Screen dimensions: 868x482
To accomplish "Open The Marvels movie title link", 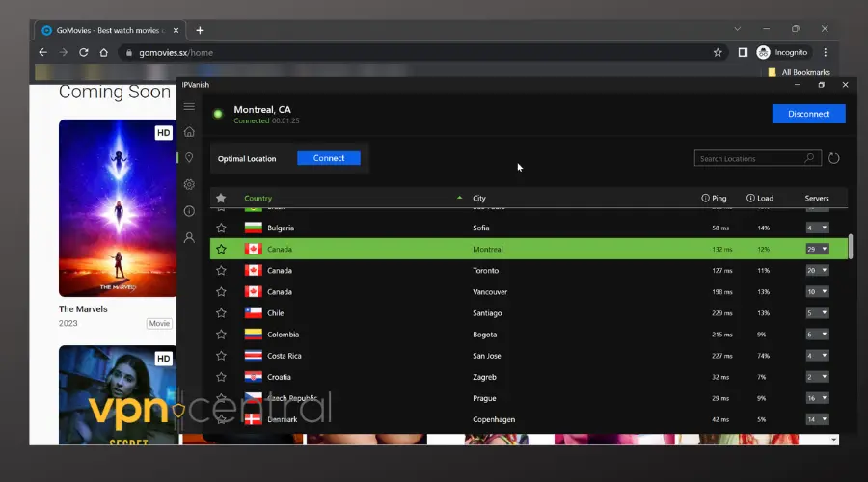I will 83,309.
